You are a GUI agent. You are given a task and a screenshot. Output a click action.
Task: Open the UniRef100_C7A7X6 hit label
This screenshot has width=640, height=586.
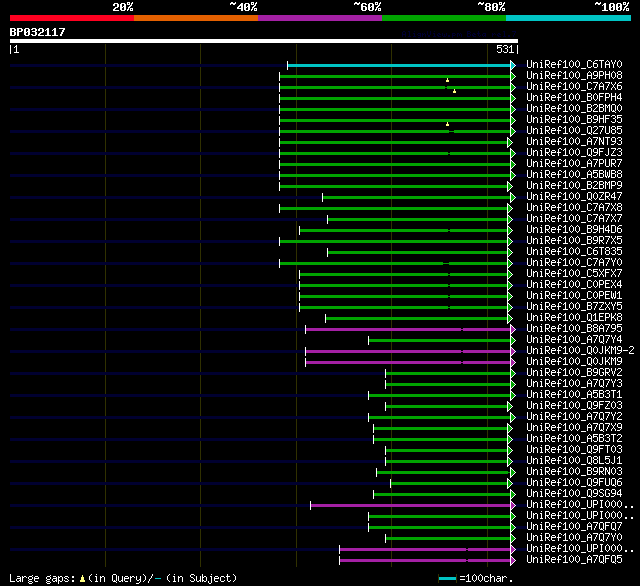[x=574, y=87]
